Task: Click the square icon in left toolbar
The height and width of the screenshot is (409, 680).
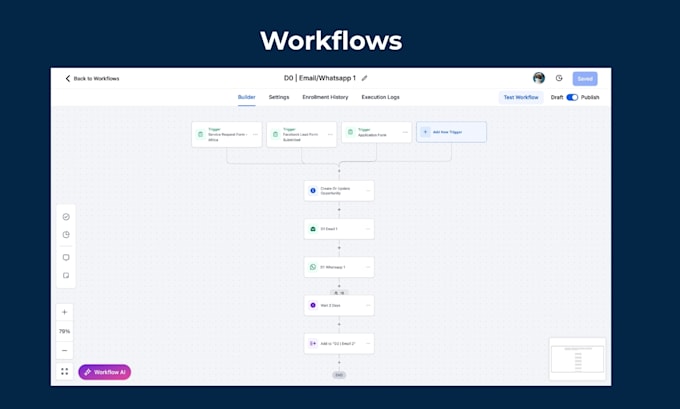Action: pyautogui.click(x=66, y=257)
